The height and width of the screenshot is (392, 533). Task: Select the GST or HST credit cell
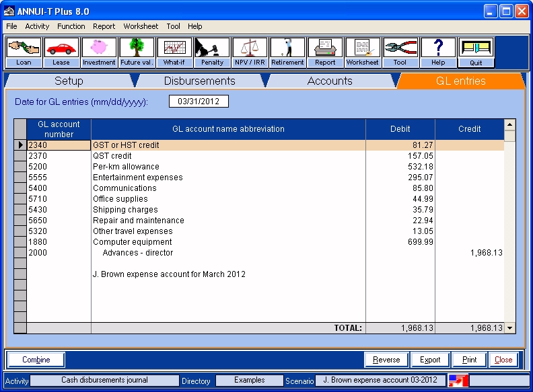tap(228, 145)
